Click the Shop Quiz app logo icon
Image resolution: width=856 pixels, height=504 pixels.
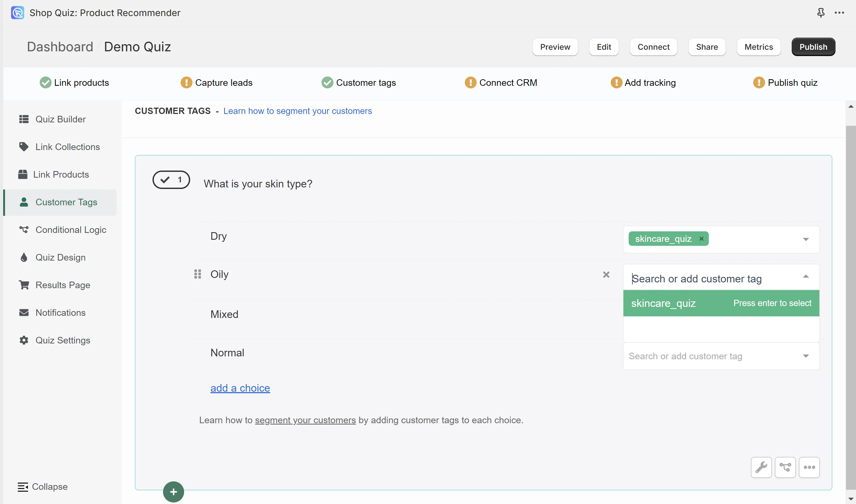pos(17,13)
